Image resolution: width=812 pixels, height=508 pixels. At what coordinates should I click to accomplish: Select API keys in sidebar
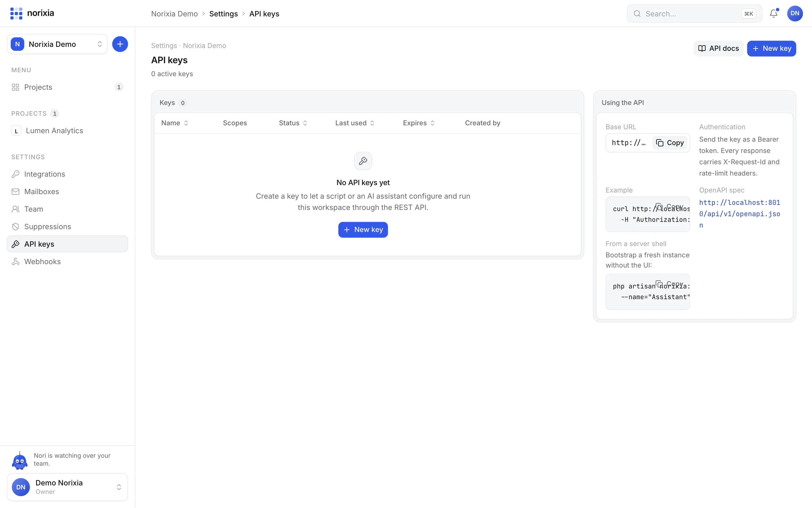(x=67, y=244)
